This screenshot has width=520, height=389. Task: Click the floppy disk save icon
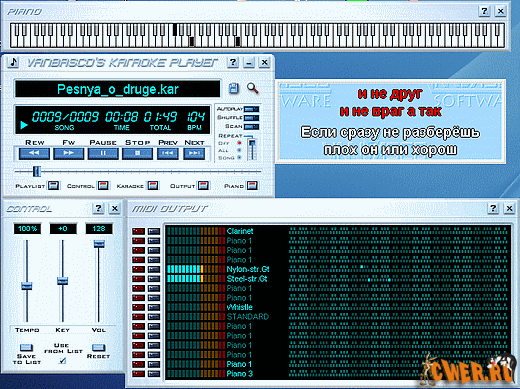point(234,88)
